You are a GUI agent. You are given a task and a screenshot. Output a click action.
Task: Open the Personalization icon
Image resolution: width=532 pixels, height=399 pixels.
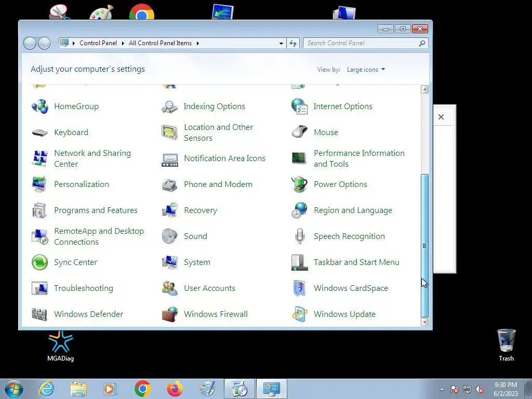tap(39, 184)
